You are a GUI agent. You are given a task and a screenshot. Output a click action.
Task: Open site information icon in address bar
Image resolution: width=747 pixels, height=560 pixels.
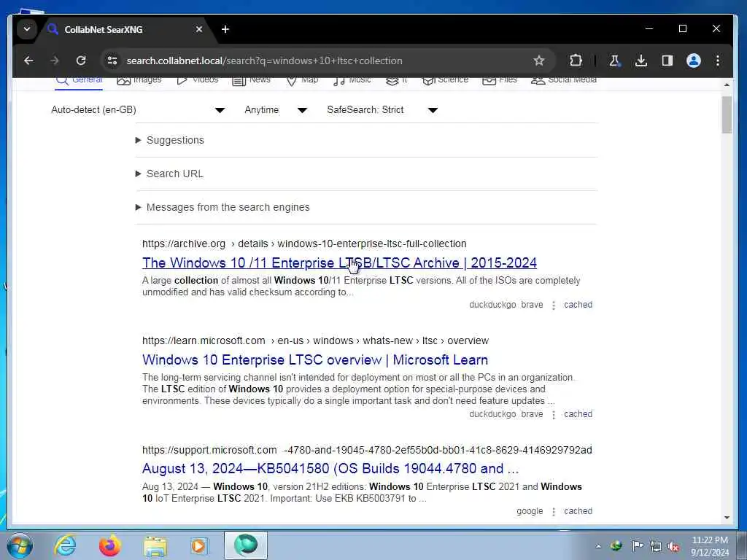[112, 61]
